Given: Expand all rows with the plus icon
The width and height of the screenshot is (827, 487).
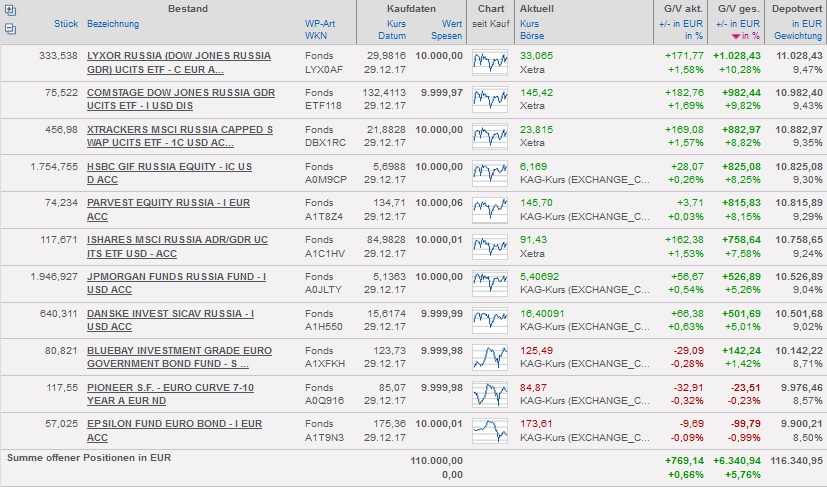Looking at the screenshot, I should pos(10,10).
